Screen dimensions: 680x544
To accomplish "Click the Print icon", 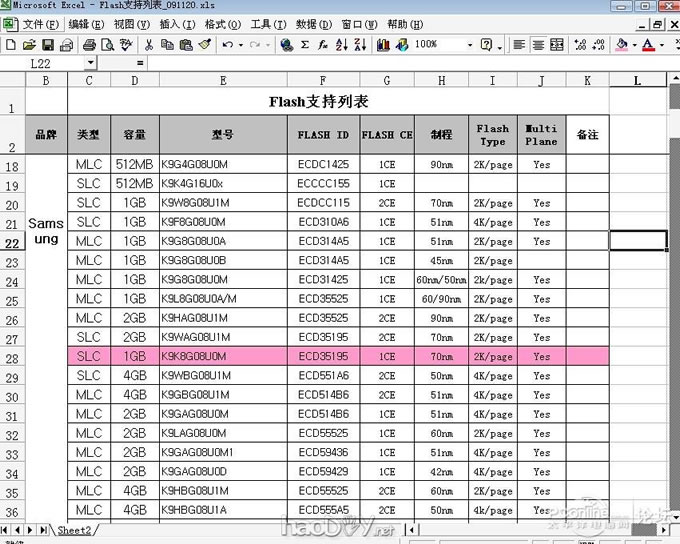I will (89, 45).
